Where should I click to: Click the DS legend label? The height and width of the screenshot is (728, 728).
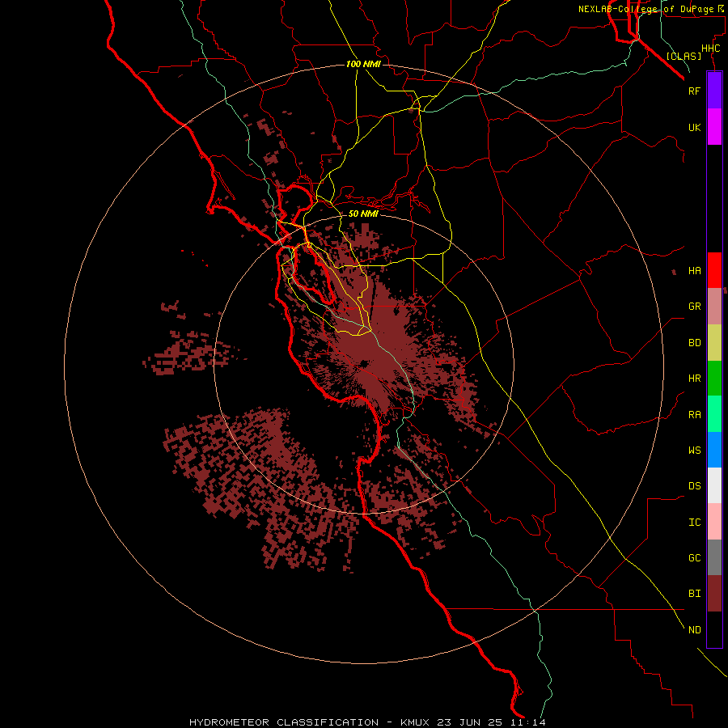[x=694, y=486]
